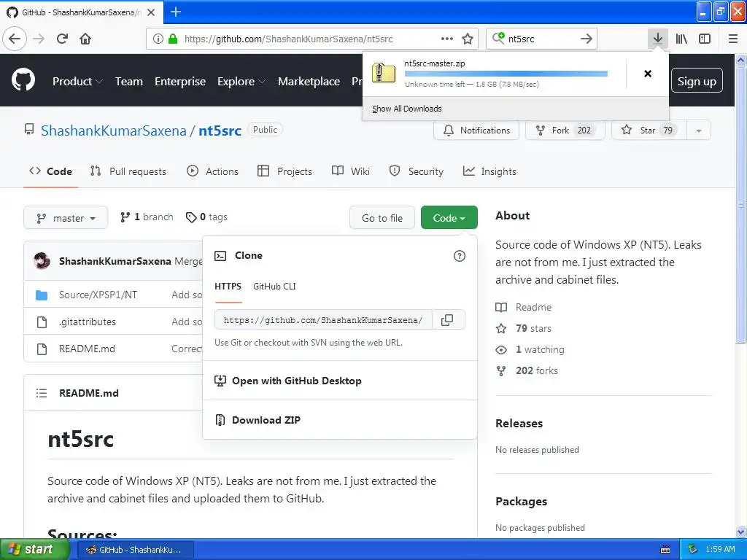The height and width of the screenshot is (560, 747).
Task: Click the nt5src-master.zip file icon
Action: click(384, 73)
